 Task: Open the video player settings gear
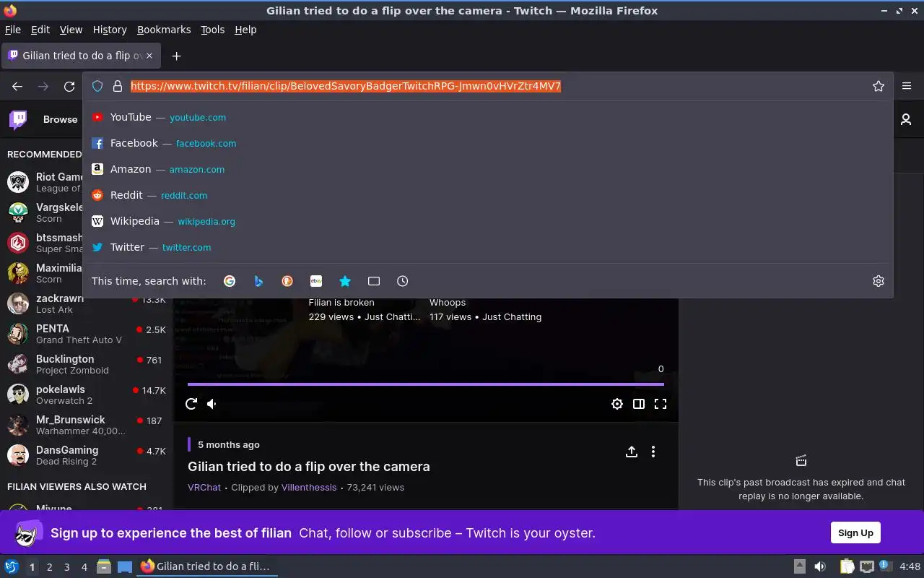click(617, 404)
